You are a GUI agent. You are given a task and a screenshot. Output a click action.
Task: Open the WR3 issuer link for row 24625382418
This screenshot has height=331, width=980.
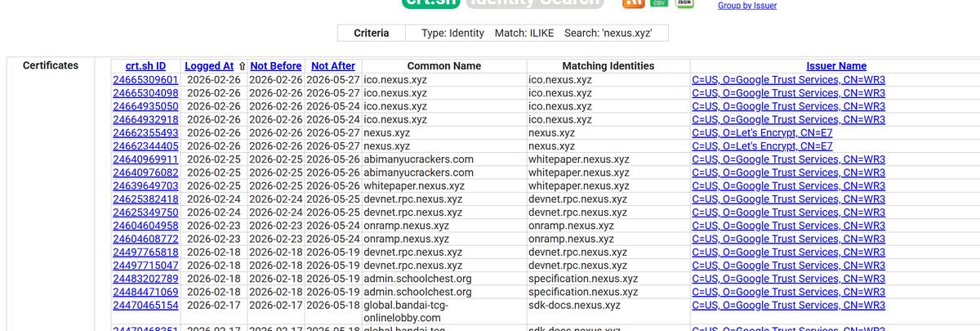[788, 199]
